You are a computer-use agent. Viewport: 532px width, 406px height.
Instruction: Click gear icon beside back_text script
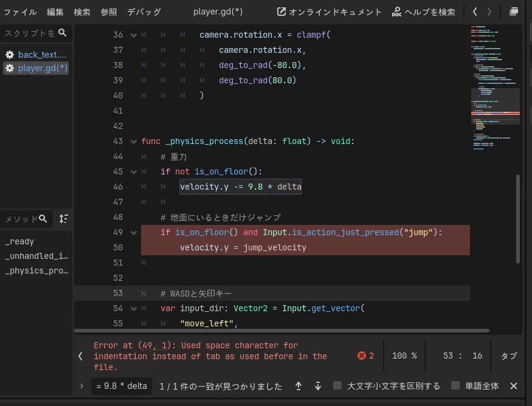click(x=10, y=55)
